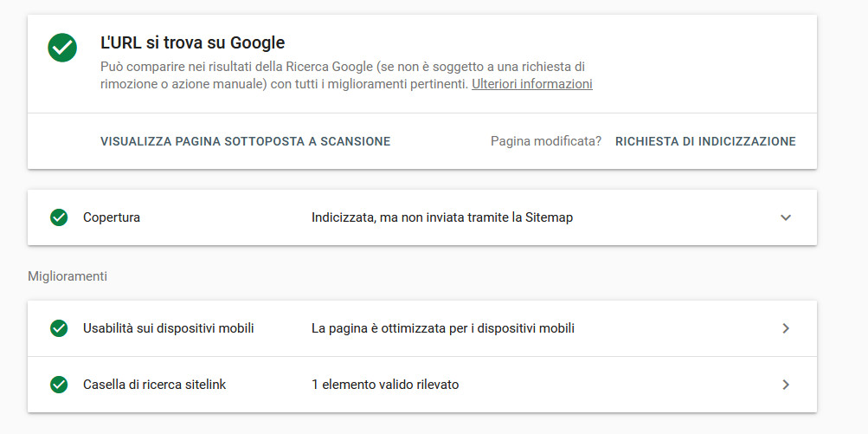Open sitelink search box details via the right chevron
This screenshot has width=868, height=434.
point(786,385)
